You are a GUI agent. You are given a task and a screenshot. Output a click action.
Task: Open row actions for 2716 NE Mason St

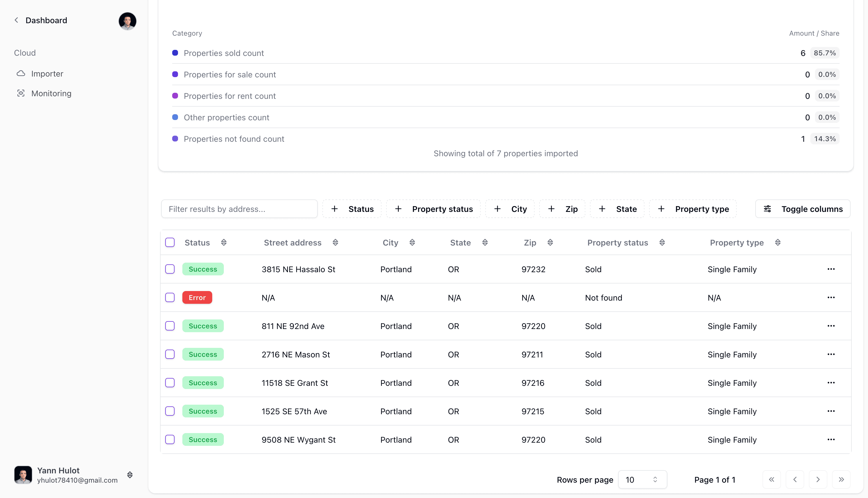pos(831,354)
